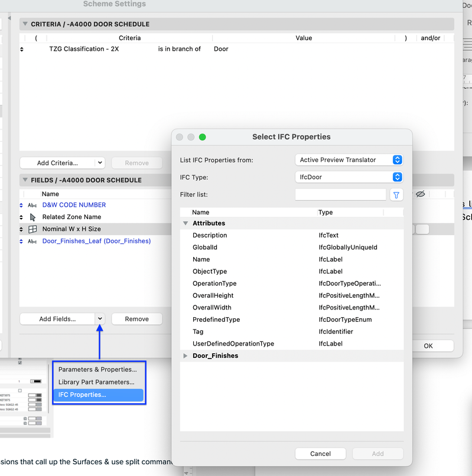Select the OperationType attribute row
Image resolution: width=472 pixels, height=476 pixels.
292,283
